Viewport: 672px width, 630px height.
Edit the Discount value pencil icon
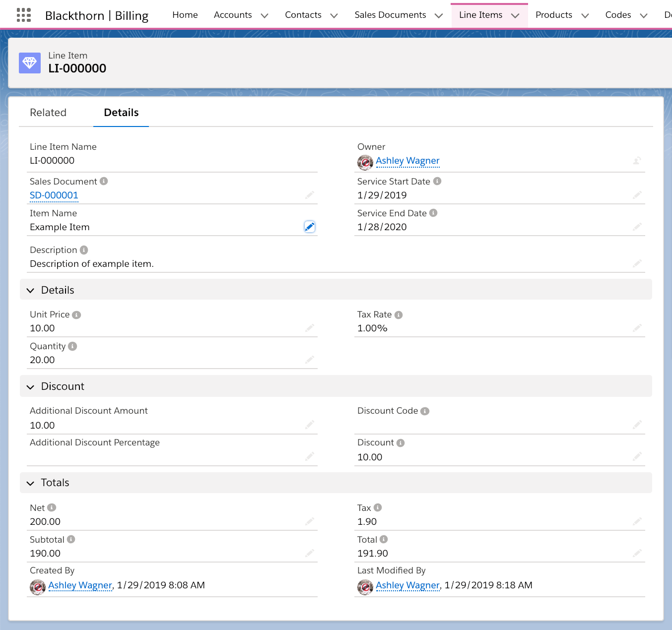[637, 456]
